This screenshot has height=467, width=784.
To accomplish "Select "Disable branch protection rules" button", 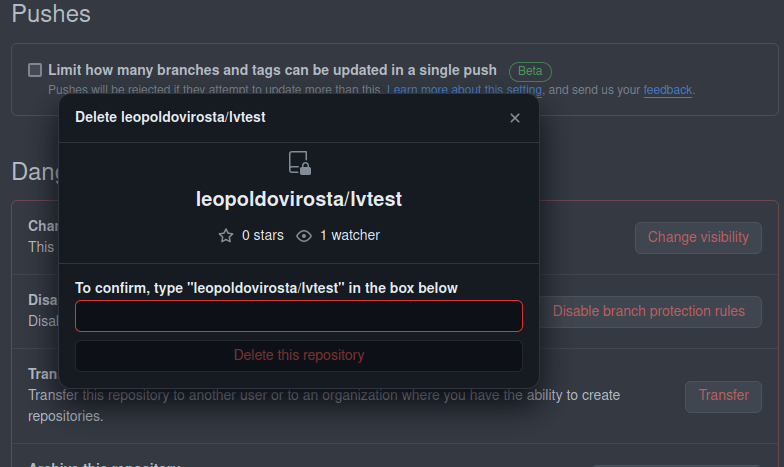I will point(648,311).
